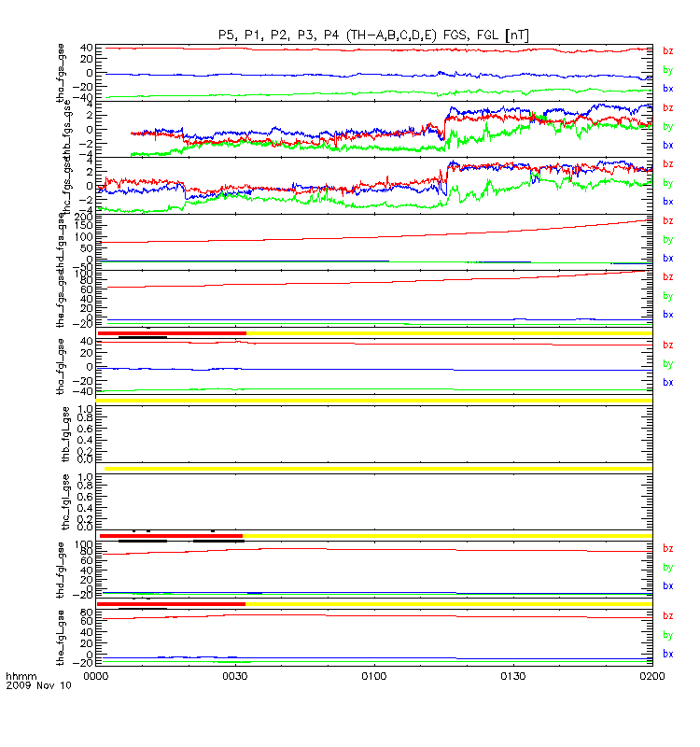Click the bx legend beside the thb_fgs panel
Viewport: 700px width, 747px height.
(x=668, y=145)
